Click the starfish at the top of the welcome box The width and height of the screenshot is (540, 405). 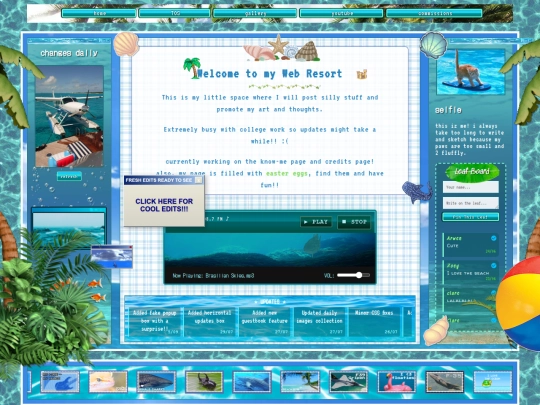278,45
